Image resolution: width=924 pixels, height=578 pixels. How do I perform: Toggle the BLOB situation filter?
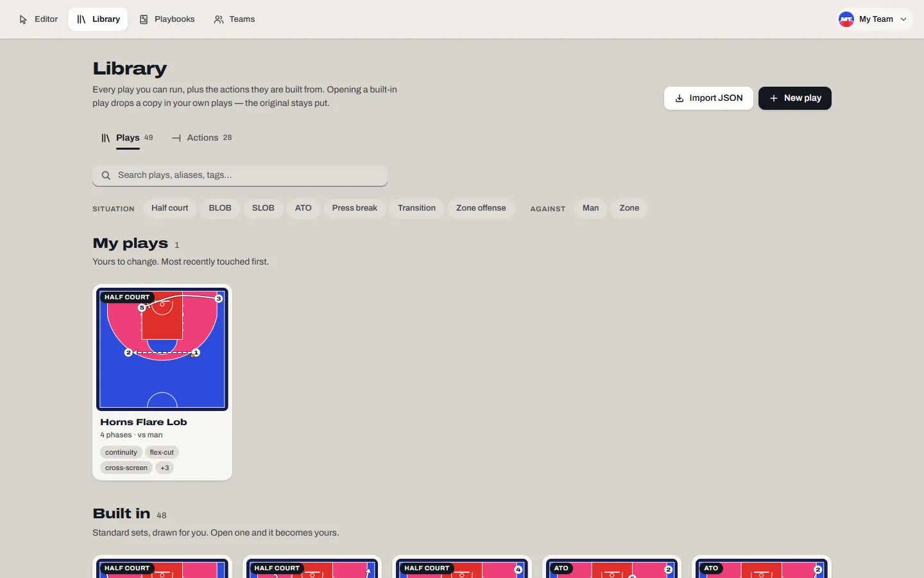point(220,208)
